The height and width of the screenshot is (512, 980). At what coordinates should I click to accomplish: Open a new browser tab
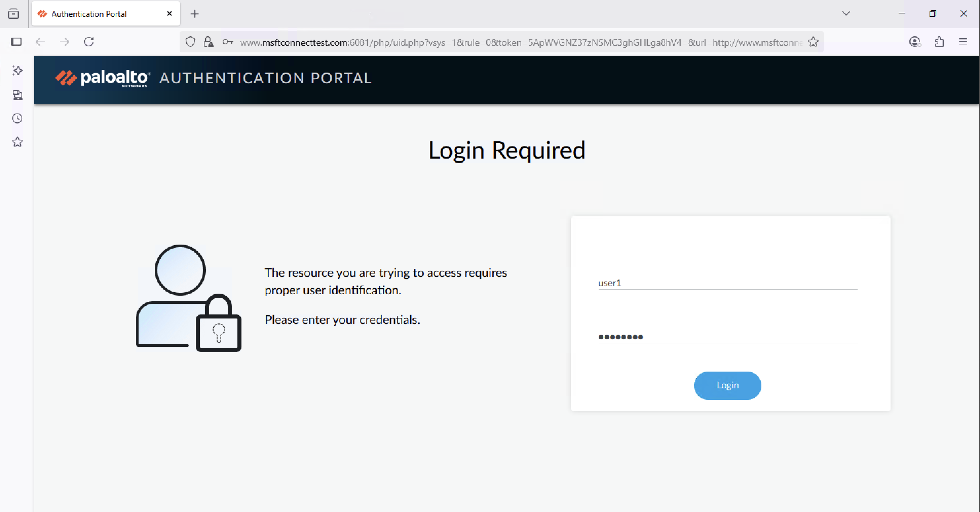pos(195,14)
